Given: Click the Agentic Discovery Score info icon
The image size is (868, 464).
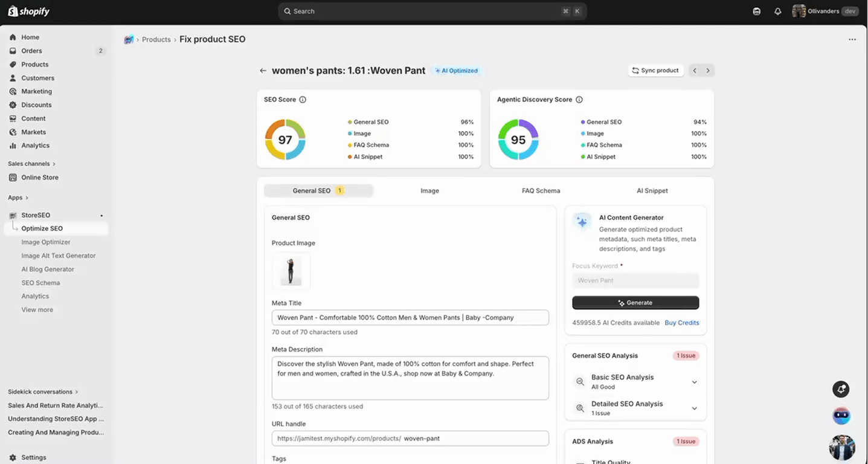Looking at the screenshot, I should click(x=579, y=99).
